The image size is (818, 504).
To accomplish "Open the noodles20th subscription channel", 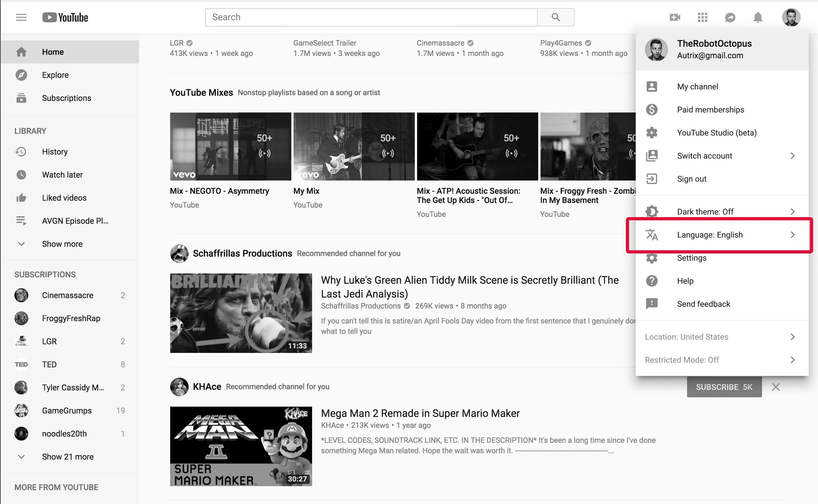I will [x=70, y=434].
